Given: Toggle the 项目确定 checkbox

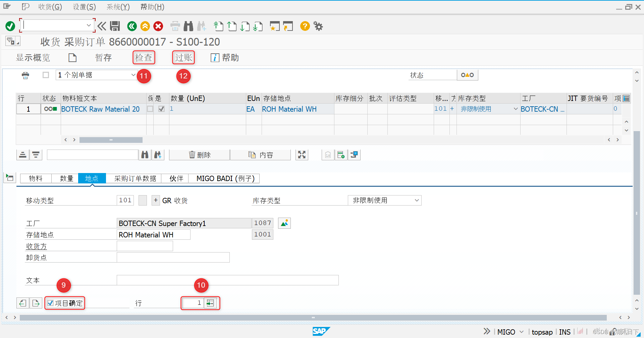Looking at the screenshot, I should (x=50, y=303).
